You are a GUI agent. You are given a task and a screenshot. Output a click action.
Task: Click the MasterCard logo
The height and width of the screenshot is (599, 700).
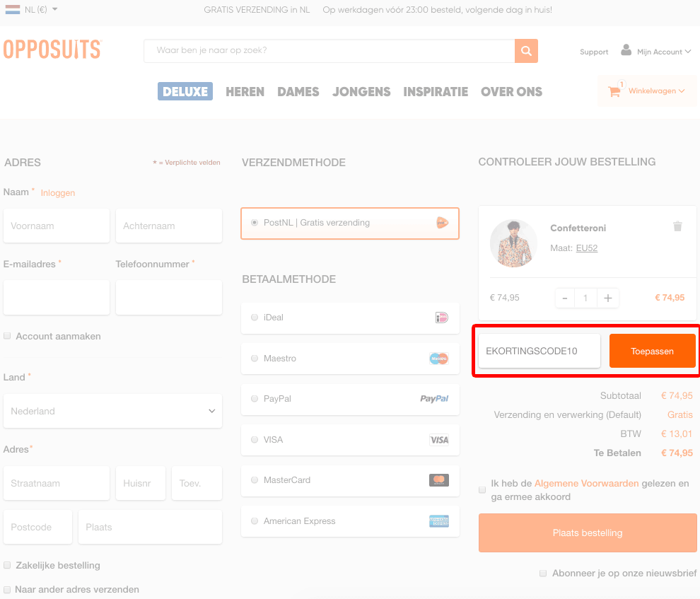439,480
